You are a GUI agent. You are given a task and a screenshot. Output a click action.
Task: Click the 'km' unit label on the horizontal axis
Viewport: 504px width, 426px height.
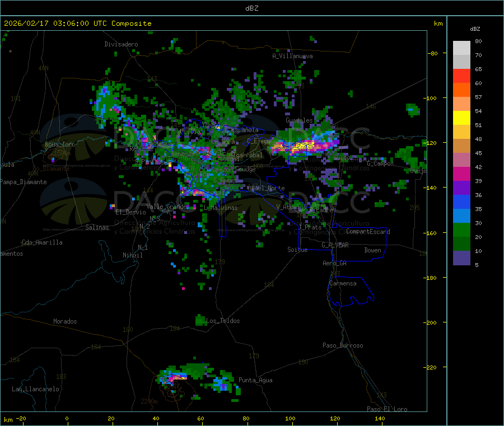click(8, 420)
